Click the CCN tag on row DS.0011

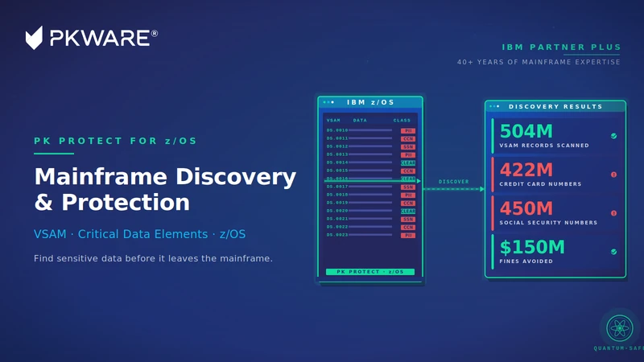pyautogui.click(x=408, y=138)
